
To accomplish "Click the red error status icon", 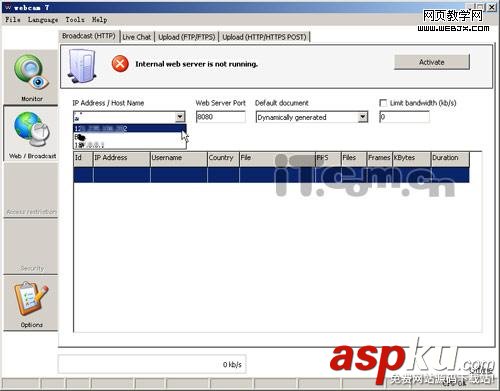I will point(120,64).
